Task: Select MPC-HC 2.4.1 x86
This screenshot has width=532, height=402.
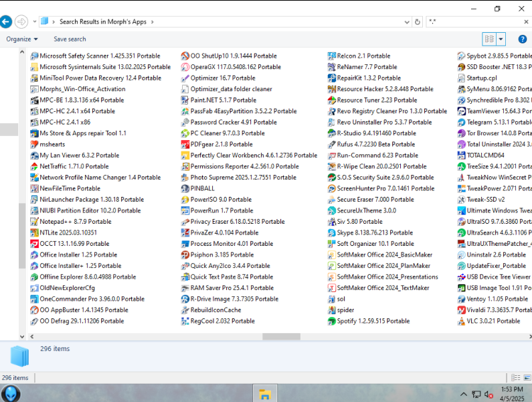Action: [x=60, y=123]
